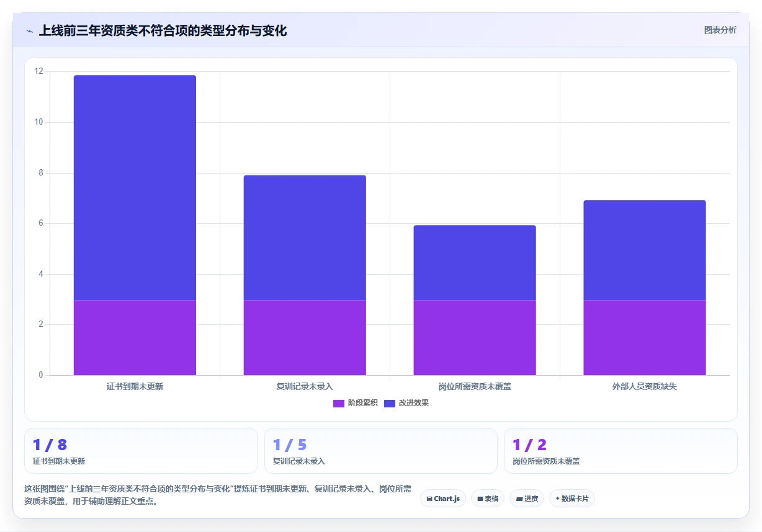The height and width of the screenshot is (532, 762).
Task: Click the blue bar segment for 外部人员资质缺失
Action: pos(645,250)
